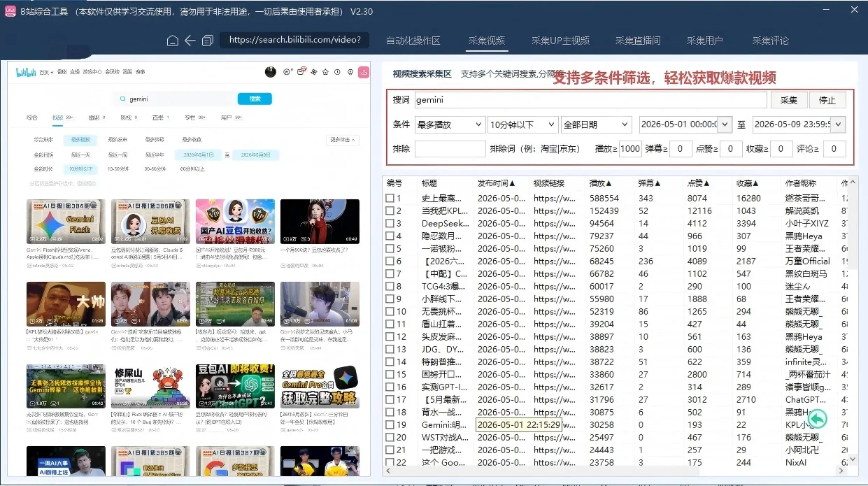Tick the checkbox for result row 1
Viewport: 868px width, 486px height.
(390, 199)
